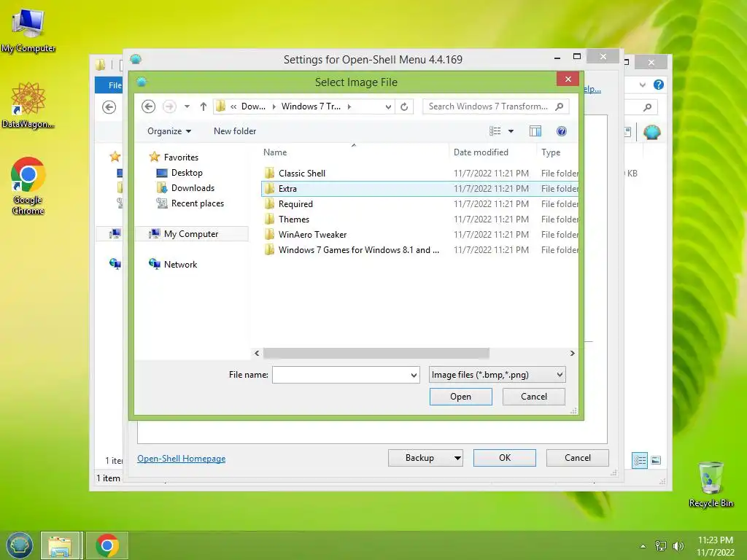
Task: Click the Back arrow in Select Image File dialog
Action: 148,106
